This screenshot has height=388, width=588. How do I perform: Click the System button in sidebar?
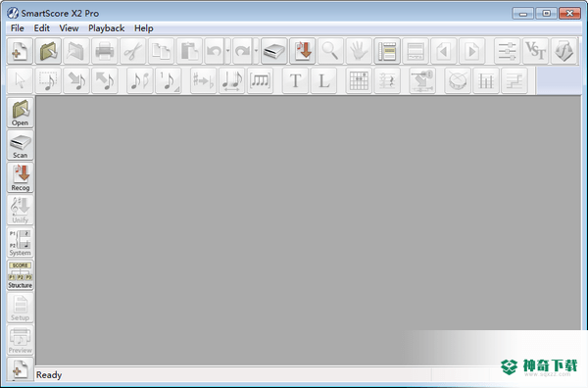click(x=21, y=243)
